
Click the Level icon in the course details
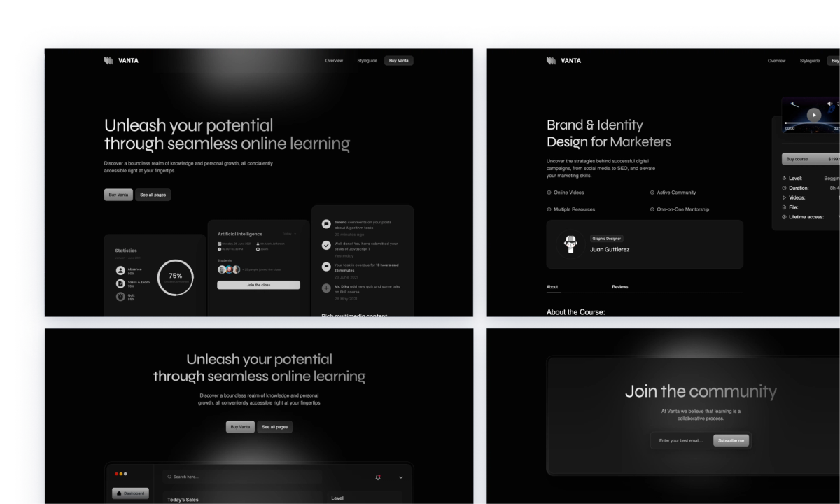pos(784,178)
